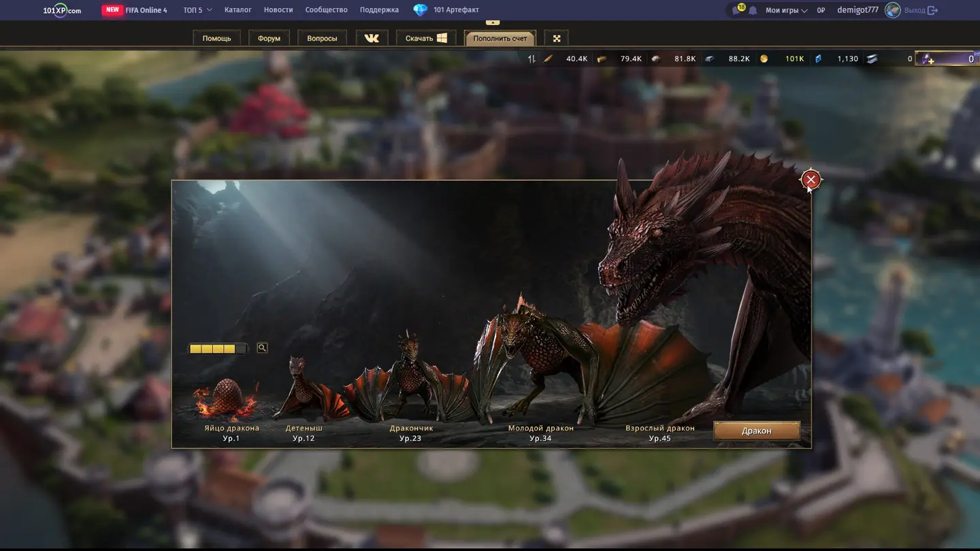Image resolution: width=980 pixels, height=551 pixels.
Task: Open the notifications bell icon
Action: click(753, 10)
